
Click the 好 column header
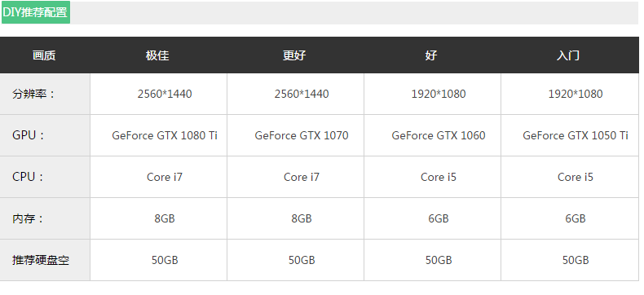431,55
